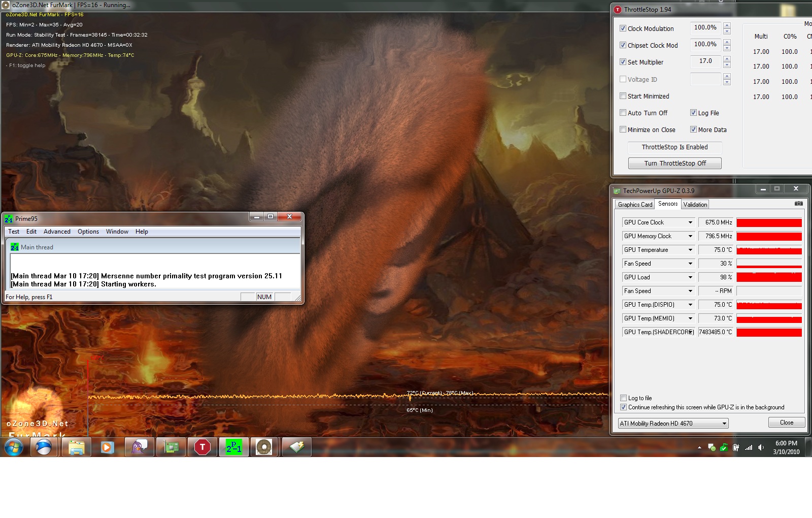Expand the Fan Speed percent sensor dropdown

(690, 264)
